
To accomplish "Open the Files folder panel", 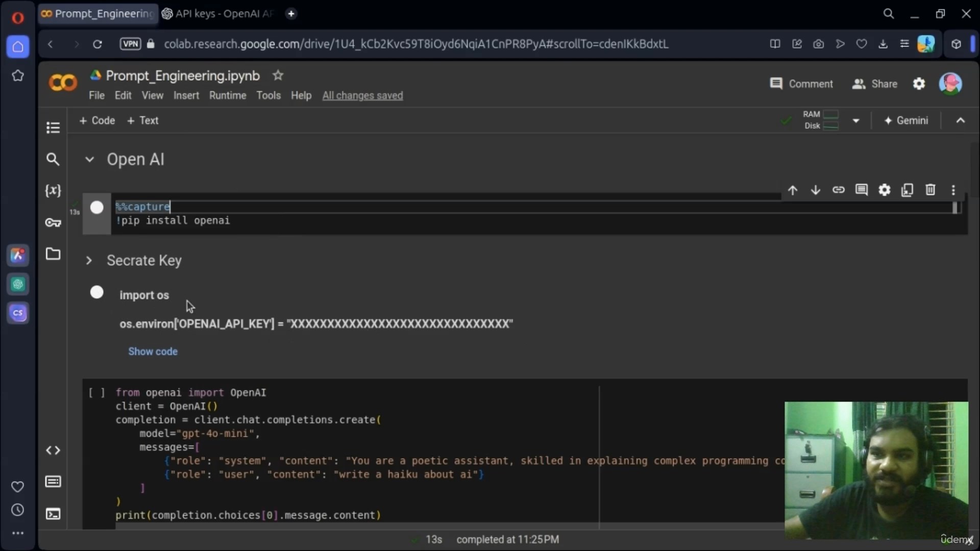I will pyautogui.click(x=53, y=254).
